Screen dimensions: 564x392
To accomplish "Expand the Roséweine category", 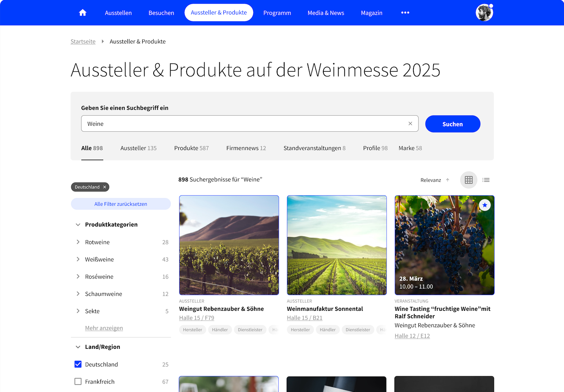I will tap(78, 276).
